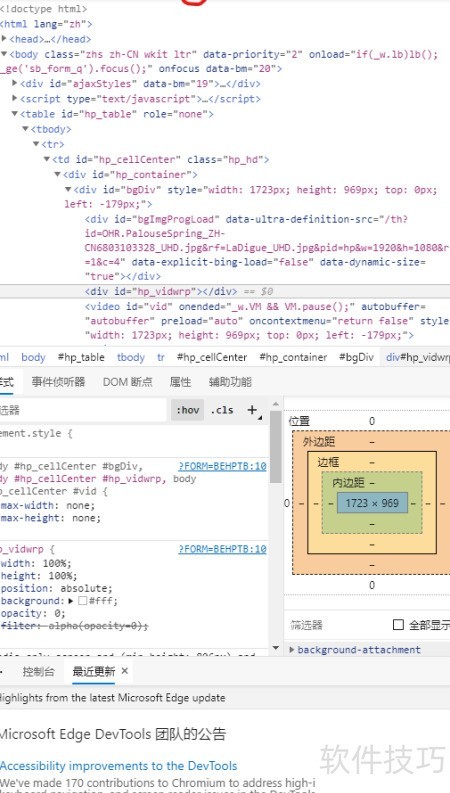Collapse the div hp_container node

tap(58, 174)
